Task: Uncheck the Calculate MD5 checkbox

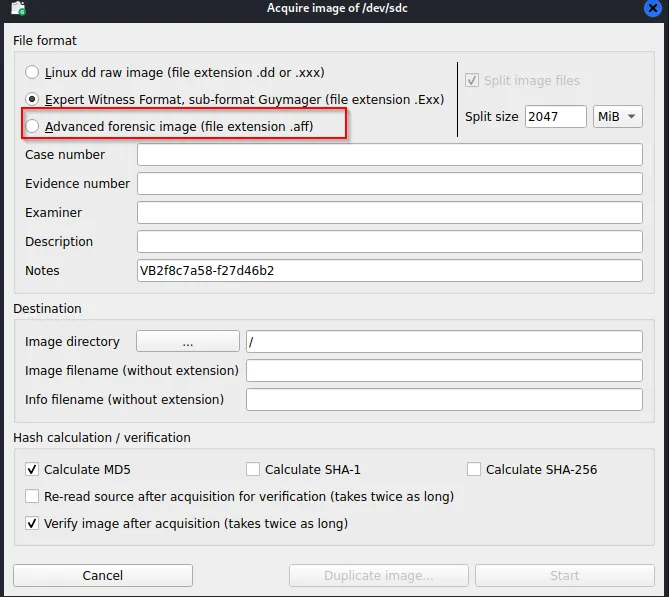Action: pyautogui.click(x=32, y=469)
